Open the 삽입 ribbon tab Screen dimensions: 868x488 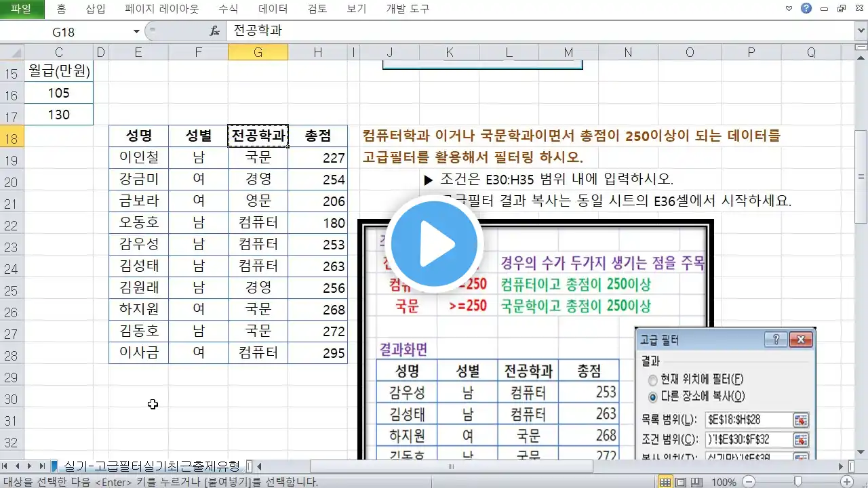pyautogui.click(x=96, y=9)
